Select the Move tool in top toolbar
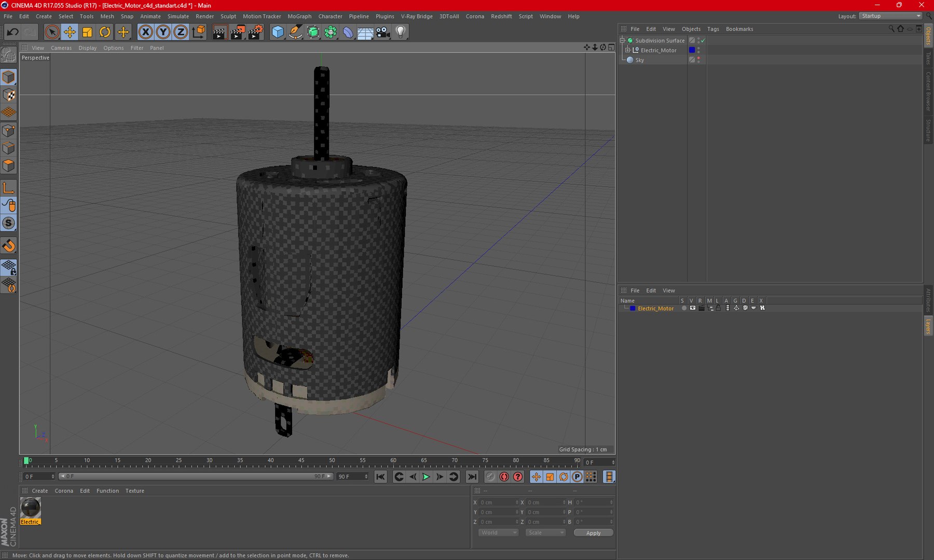 click(70, 32)
